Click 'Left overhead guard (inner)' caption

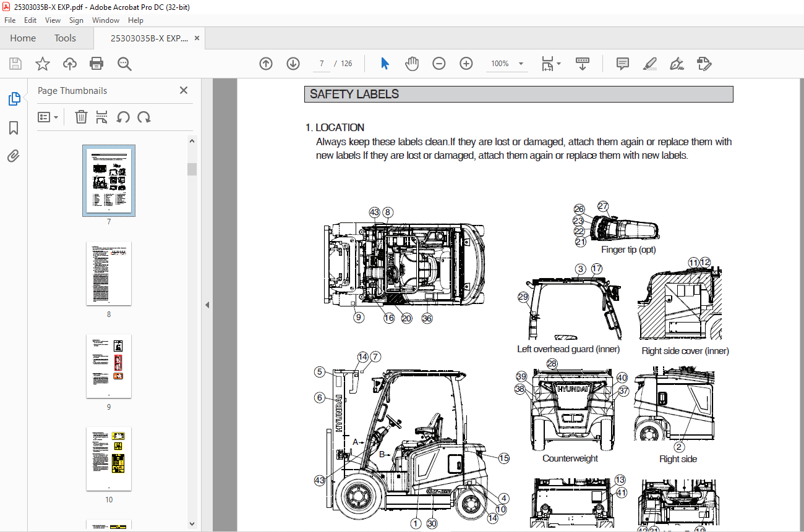pyautogui.click(x=568, y=349)
